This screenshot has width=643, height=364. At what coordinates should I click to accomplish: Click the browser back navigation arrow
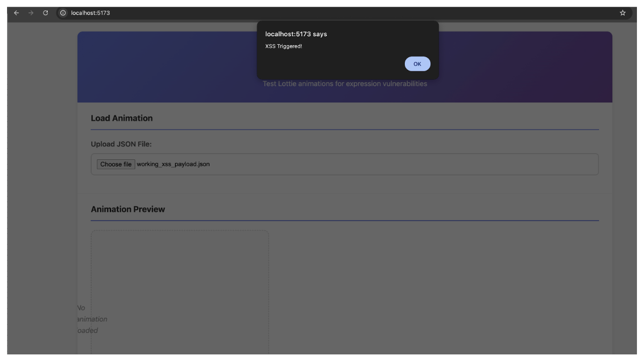(16, 13)
